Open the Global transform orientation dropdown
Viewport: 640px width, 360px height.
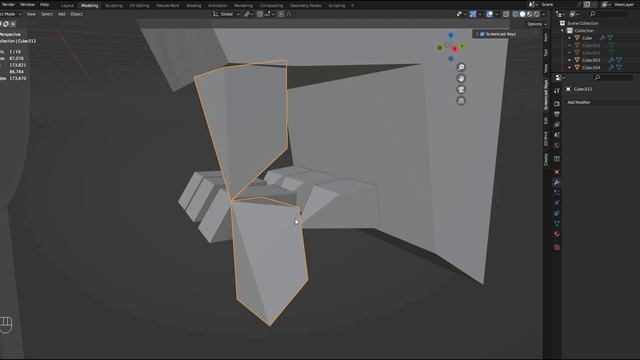pyautogui.click(x=226, y=14)
